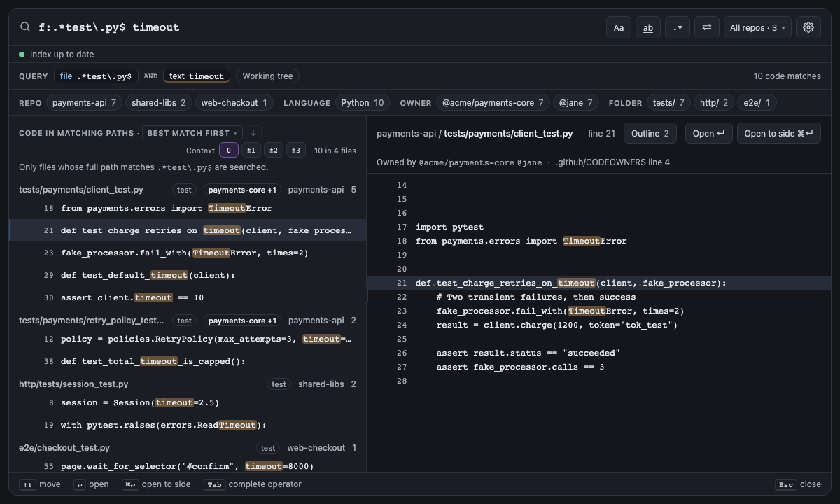Click the Open button in preview

tap(708, 134)
